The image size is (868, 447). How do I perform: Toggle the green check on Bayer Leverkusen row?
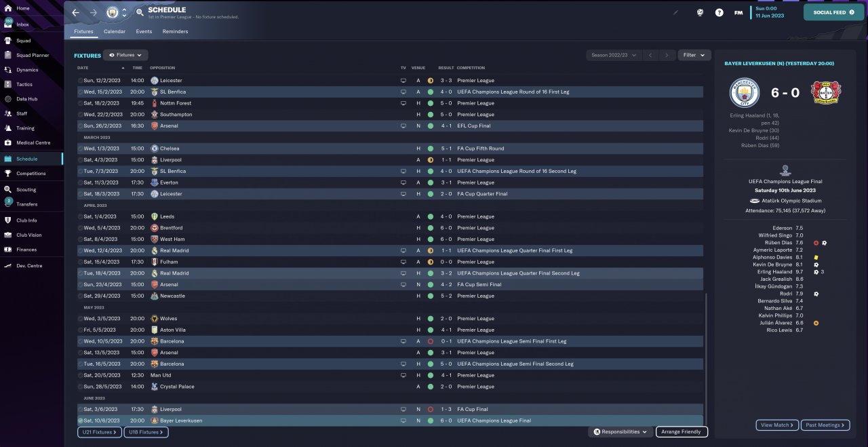[x=80, y=421]
